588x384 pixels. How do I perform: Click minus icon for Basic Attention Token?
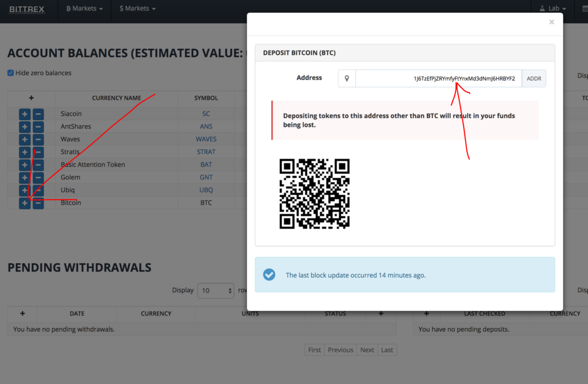(38, 165)
